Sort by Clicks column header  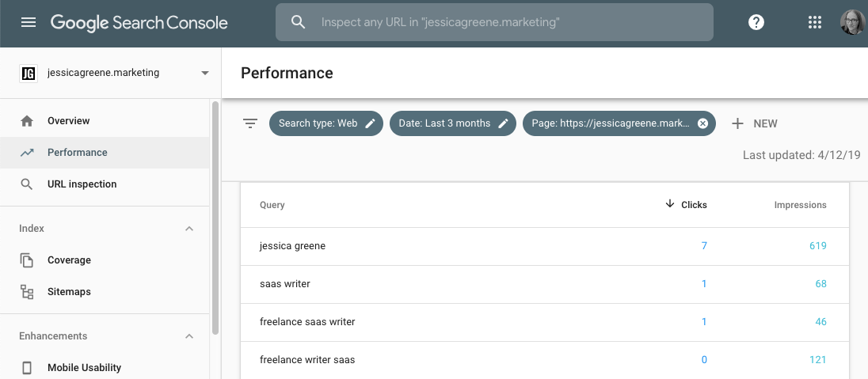point(695,205)
